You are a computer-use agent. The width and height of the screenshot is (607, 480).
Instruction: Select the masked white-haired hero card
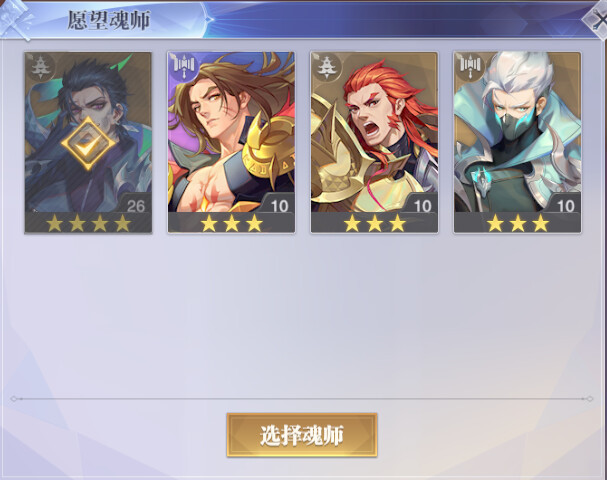(x=517, y=142)
